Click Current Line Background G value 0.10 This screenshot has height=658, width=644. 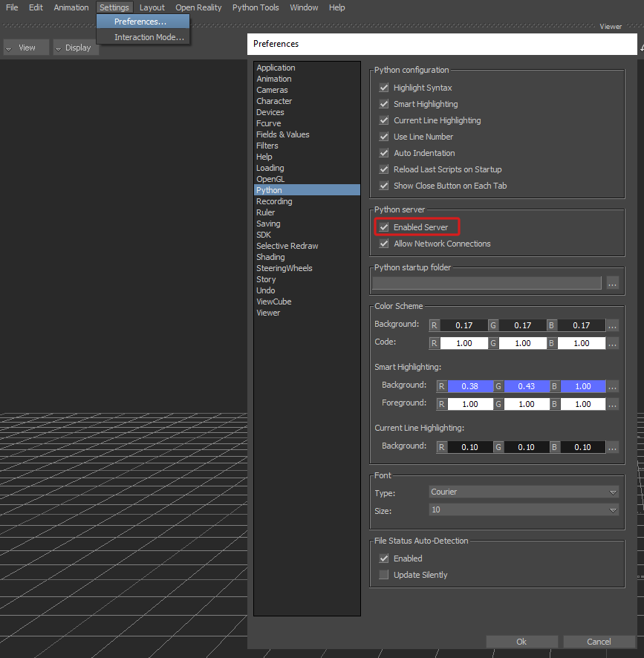pos(527,447)
